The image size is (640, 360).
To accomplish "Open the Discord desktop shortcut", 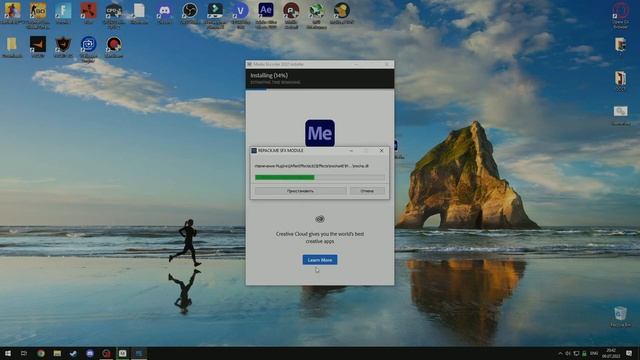I will tap(164, 11).
